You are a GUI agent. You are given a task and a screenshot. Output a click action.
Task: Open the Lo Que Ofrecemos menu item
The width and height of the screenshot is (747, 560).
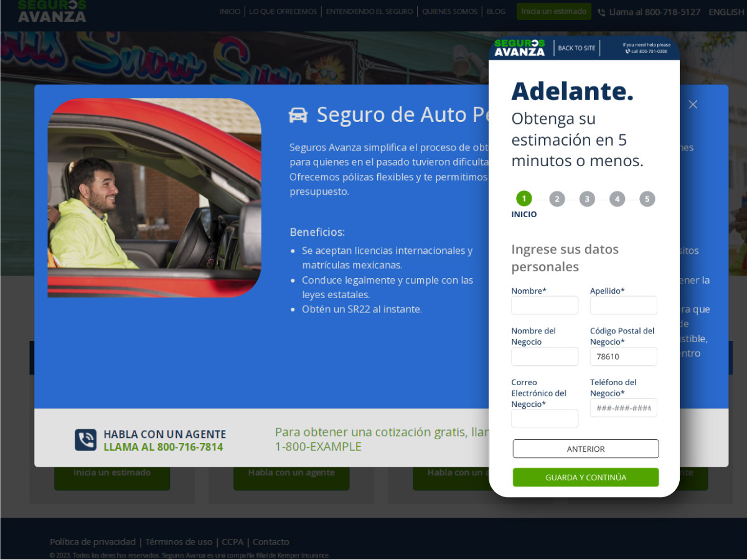283,12
